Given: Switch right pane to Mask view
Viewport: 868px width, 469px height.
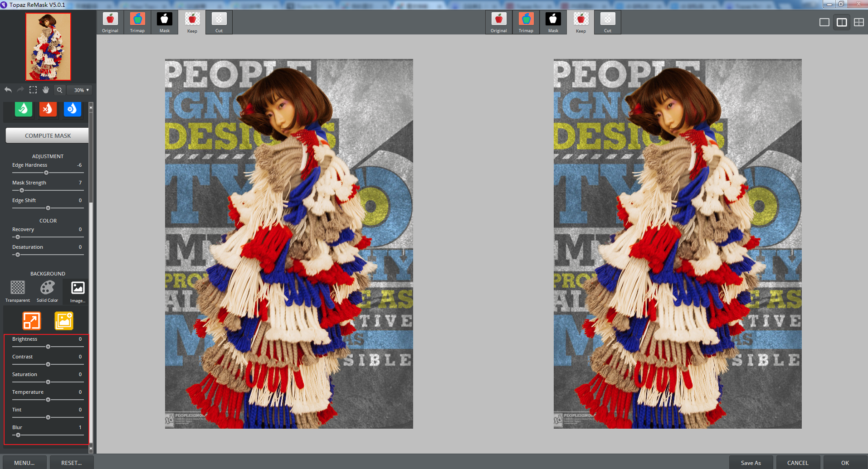Looking at the screenshot, I should click(553, 22).
